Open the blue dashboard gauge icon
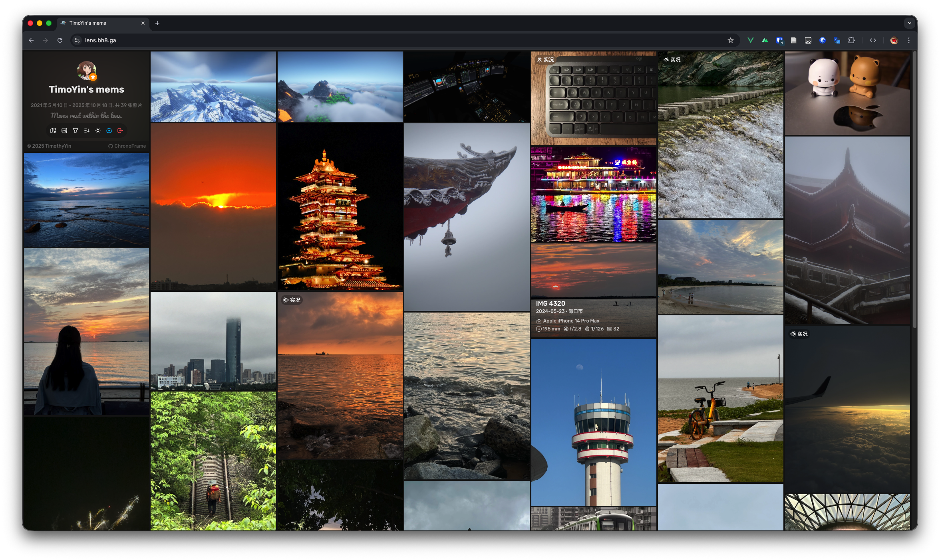Viewport: 940px width, 560px height. pos(109,131)
